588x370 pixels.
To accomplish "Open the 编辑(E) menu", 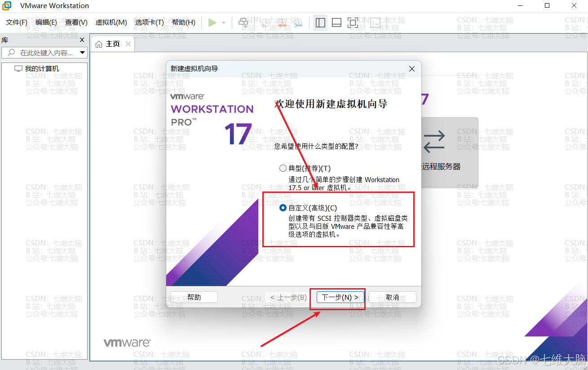I will pyautogui.click(x=46, y=22).
